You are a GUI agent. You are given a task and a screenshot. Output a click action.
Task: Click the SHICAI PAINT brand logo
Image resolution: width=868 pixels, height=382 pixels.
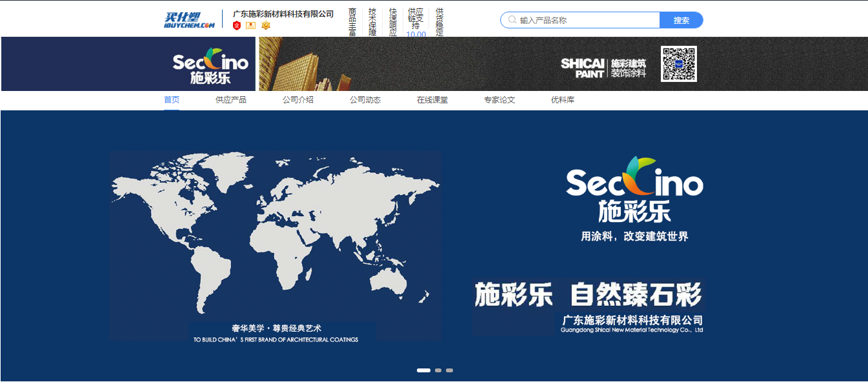tap(582, 68)
